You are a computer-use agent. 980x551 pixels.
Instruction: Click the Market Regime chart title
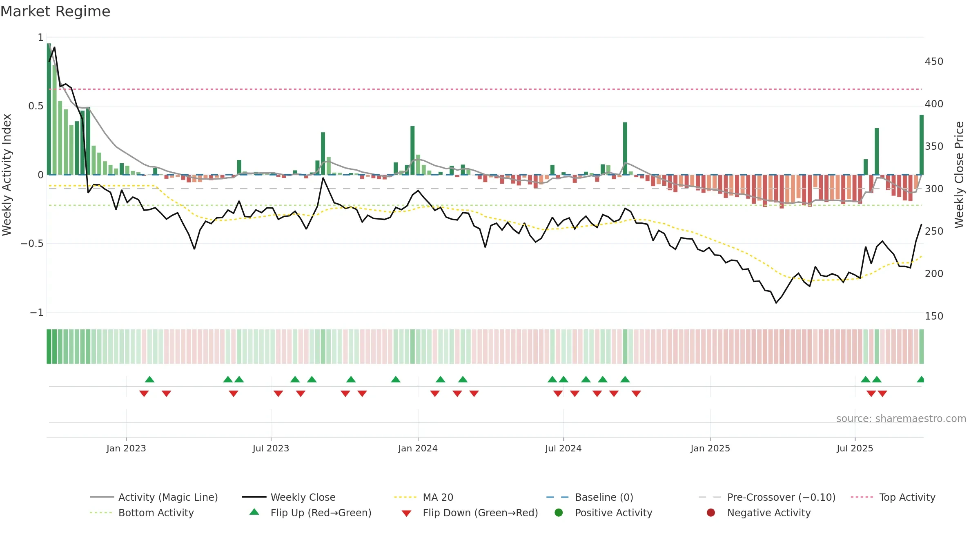click(55, 11)
